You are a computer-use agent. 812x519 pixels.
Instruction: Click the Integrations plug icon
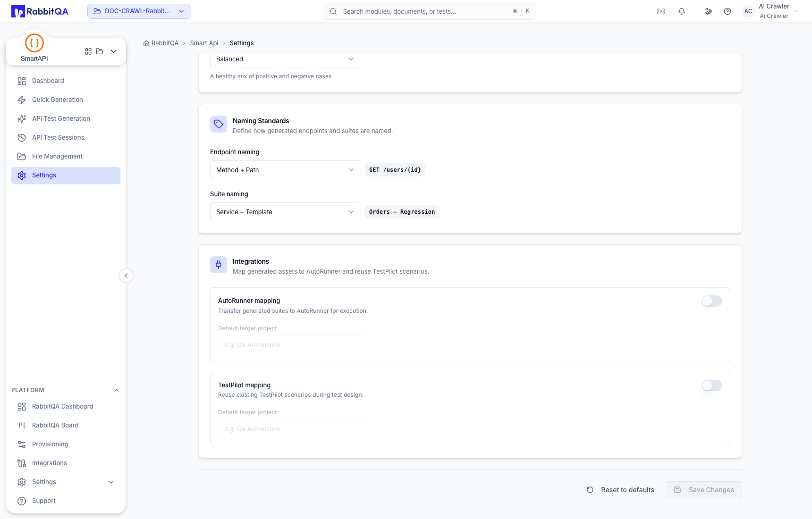click(219, 265)
